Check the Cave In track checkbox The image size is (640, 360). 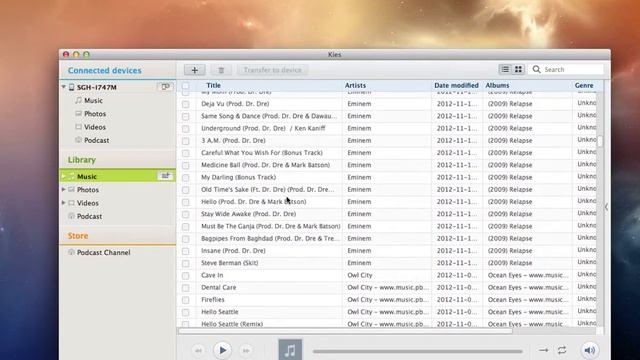tap(186, 276)
